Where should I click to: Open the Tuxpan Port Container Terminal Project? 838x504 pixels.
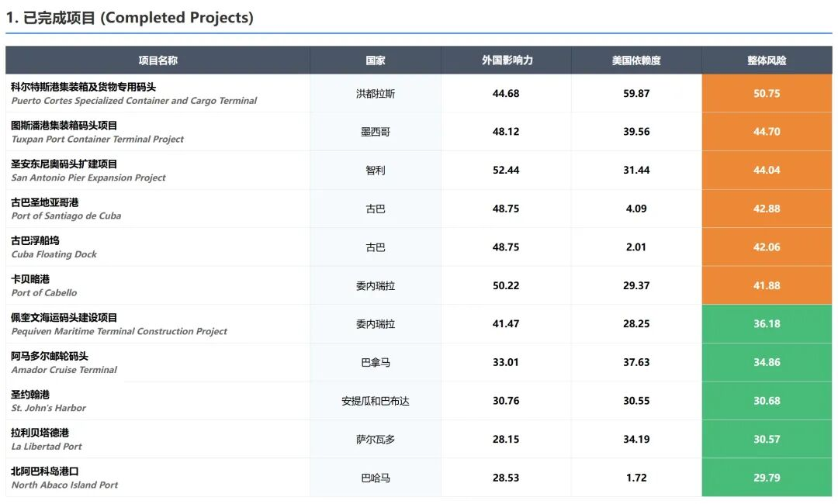pyautogui.click(x=98, y=132)
